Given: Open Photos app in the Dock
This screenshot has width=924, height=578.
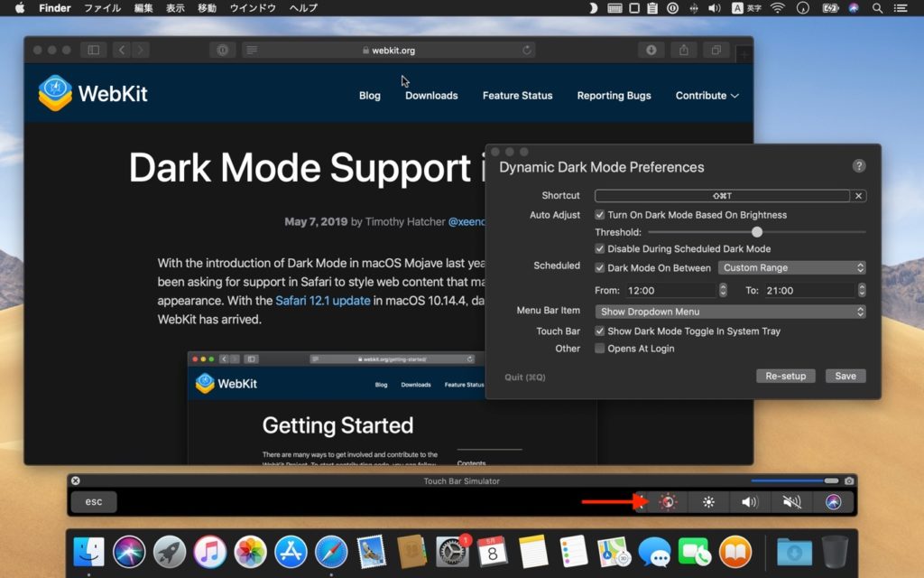Looking at the screenshot, I should click(250, 552).
